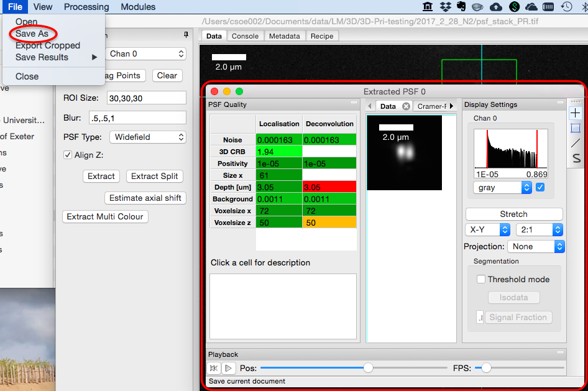Toggle the Align Z checkbox
588x391 pixels.
68,155
